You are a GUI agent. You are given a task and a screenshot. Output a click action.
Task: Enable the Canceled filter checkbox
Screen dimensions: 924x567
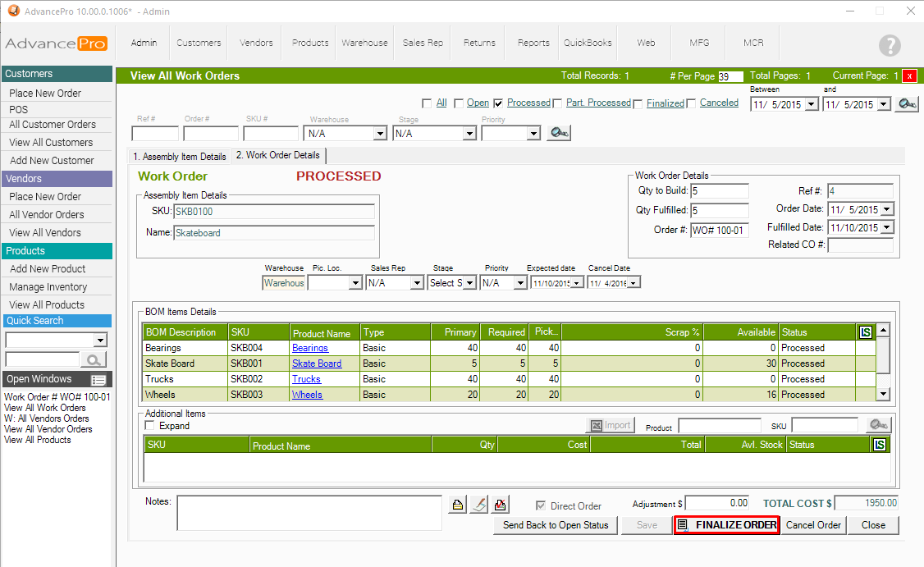tap(691, 103)
